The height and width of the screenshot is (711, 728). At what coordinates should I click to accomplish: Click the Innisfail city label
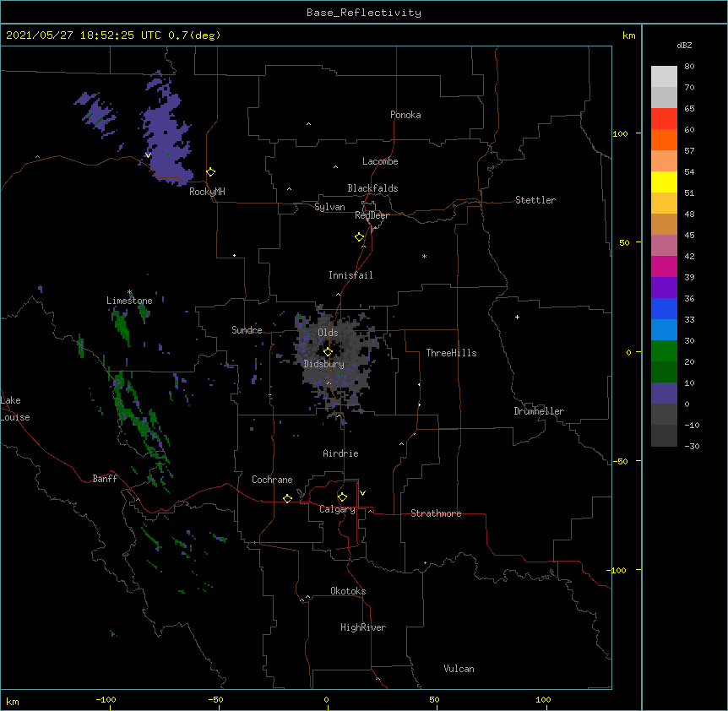coord(350,275)
